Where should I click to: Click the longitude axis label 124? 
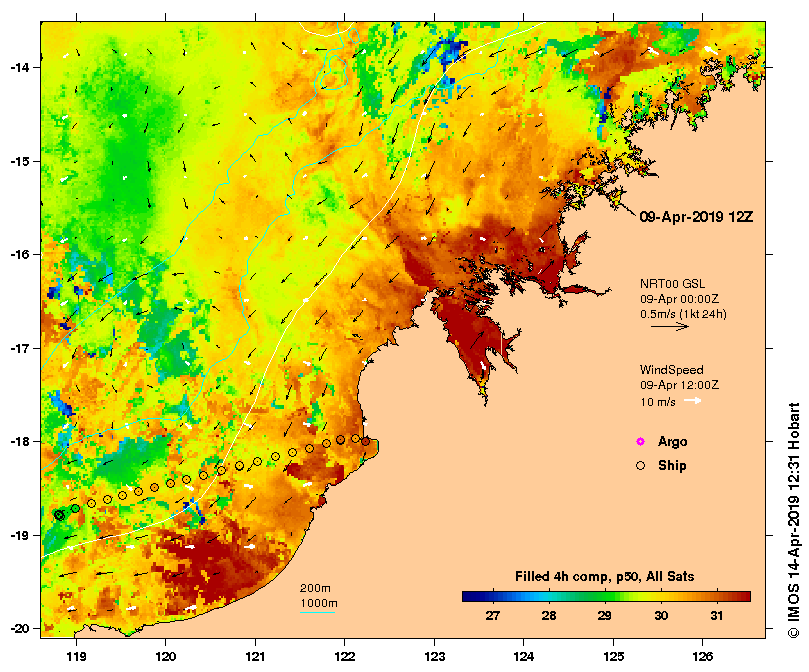[524, 657]
